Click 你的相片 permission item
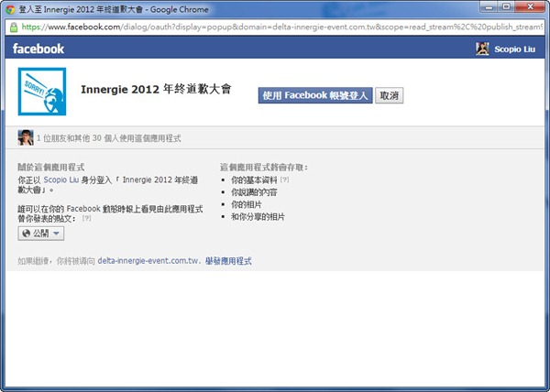Image resolution: width=550 pixels, height=392 pixels. (247, 204)
